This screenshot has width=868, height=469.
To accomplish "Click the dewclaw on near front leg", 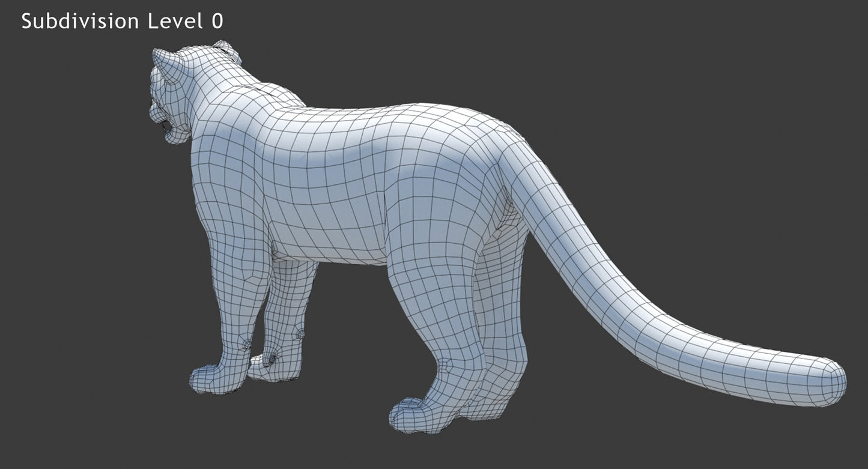I will click(x=246, y=343).
